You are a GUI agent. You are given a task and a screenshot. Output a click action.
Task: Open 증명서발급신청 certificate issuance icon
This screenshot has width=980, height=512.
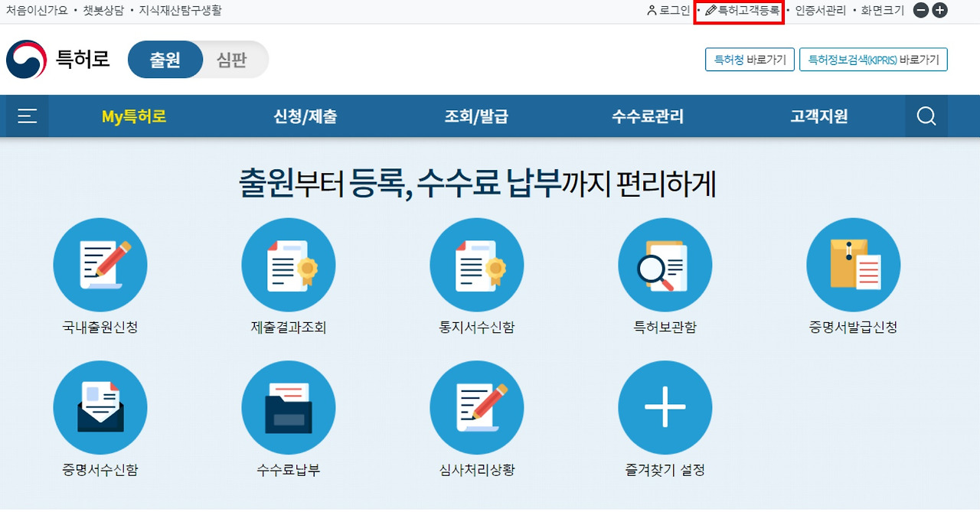854,265
